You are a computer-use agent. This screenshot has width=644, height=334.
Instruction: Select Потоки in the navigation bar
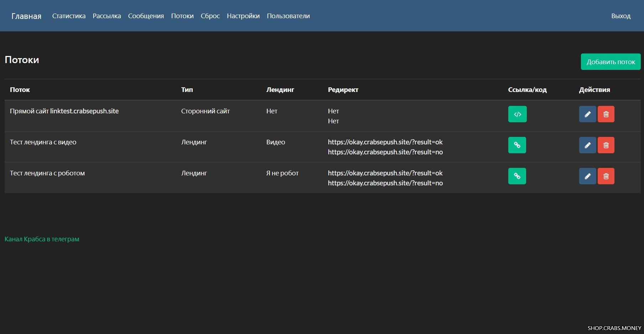tap(182, 16)
